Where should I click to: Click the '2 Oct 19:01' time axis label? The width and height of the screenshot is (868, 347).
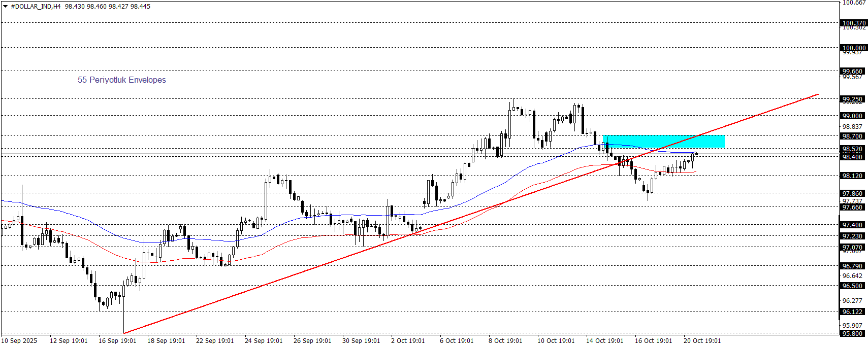click(x=408, y=341)
